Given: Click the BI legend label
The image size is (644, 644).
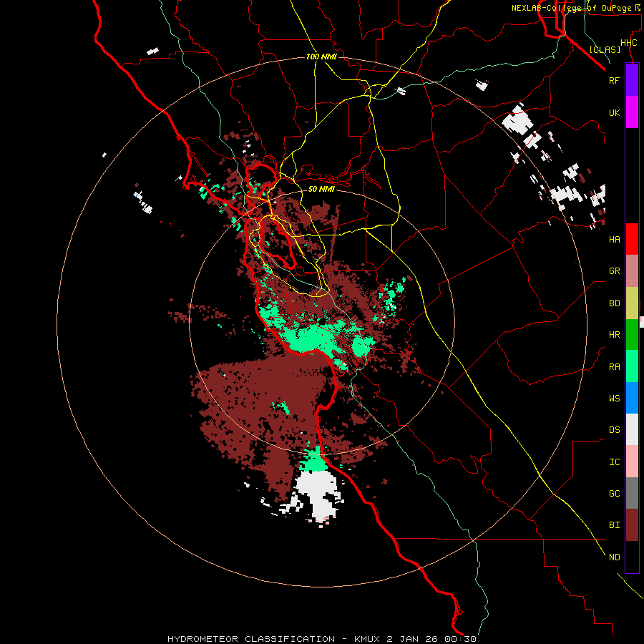Looking at the screenshot, I should [614, 525].
